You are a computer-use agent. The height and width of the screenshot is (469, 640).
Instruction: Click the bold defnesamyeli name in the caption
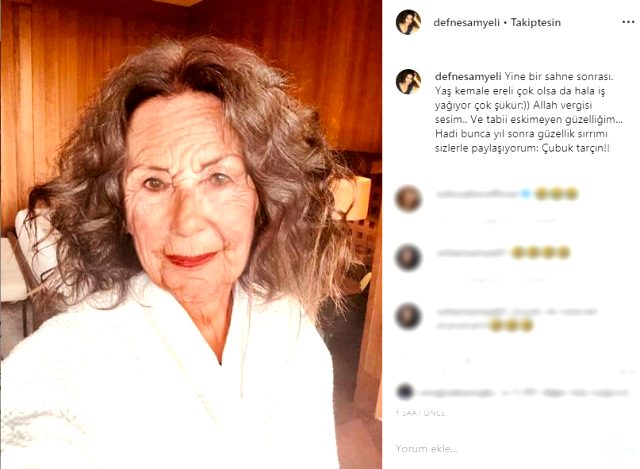pyautogui.click(x=468, y=76)
